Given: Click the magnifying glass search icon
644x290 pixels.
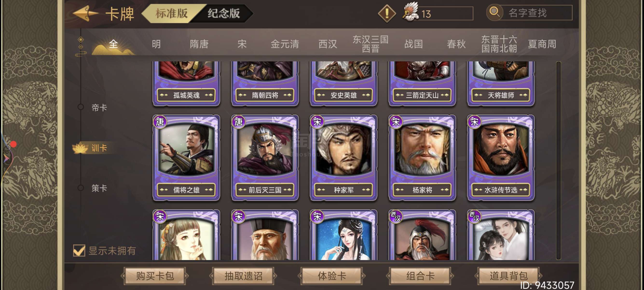Looking at the screenshot, I should pyautogui.click(x=494, y=12).
